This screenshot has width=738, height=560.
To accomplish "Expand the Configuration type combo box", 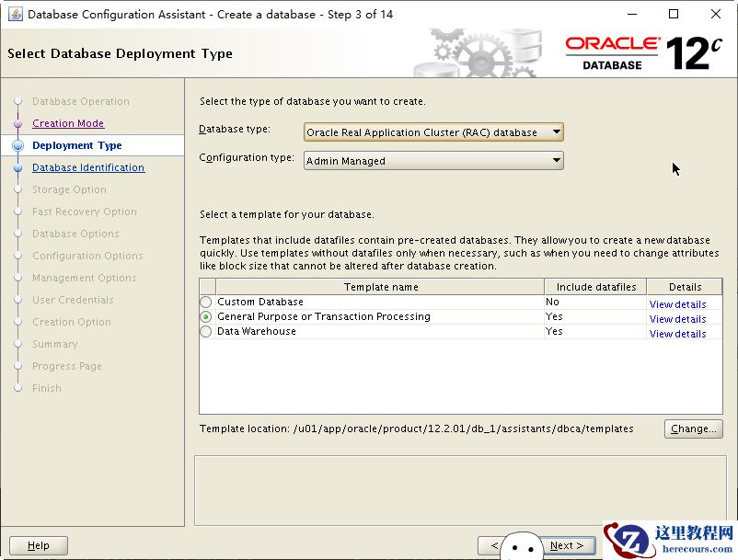I will click(433, 161).
